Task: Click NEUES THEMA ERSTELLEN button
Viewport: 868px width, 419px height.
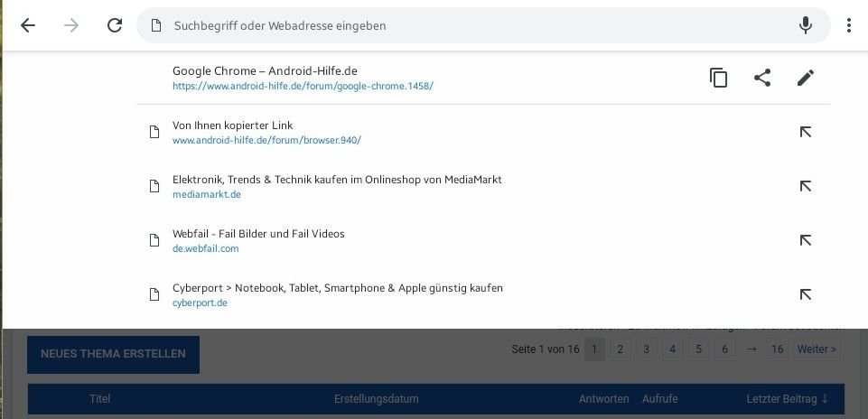Action: coord(114,354)
